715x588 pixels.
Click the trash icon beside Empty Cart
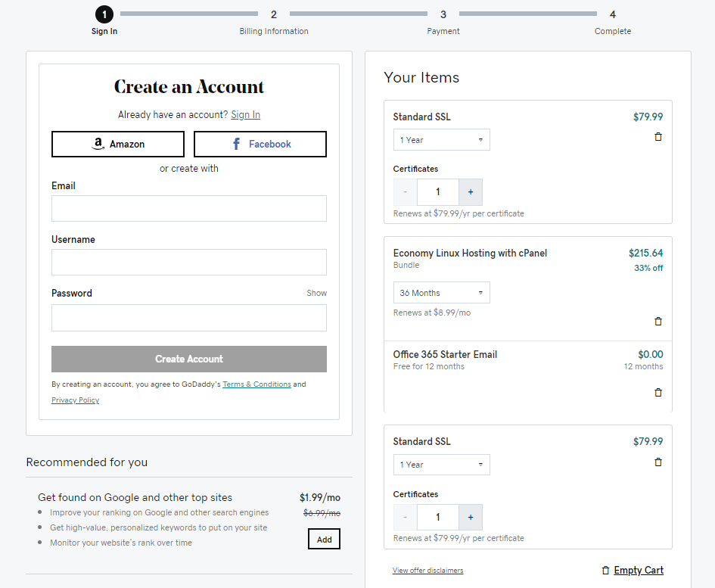605,570
